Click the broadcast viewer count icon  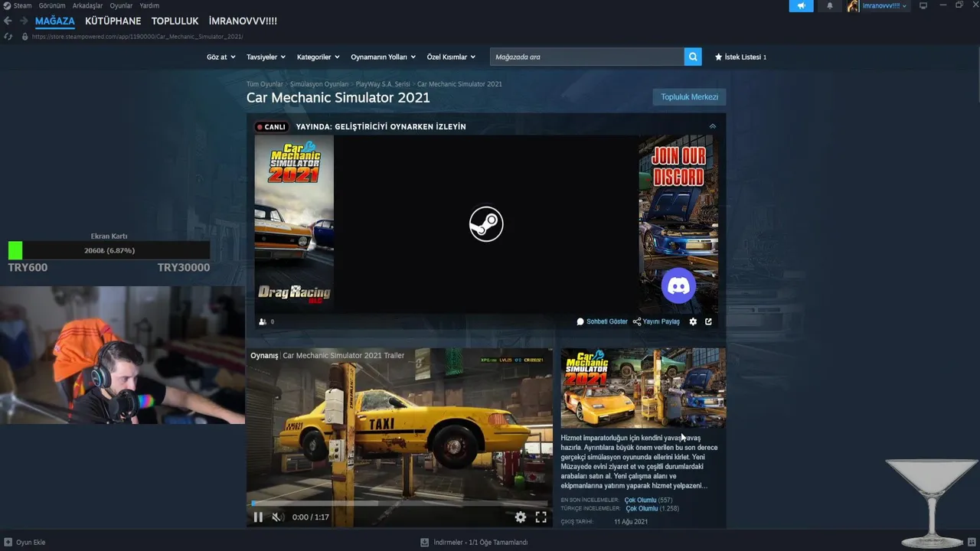click(263, 321)
